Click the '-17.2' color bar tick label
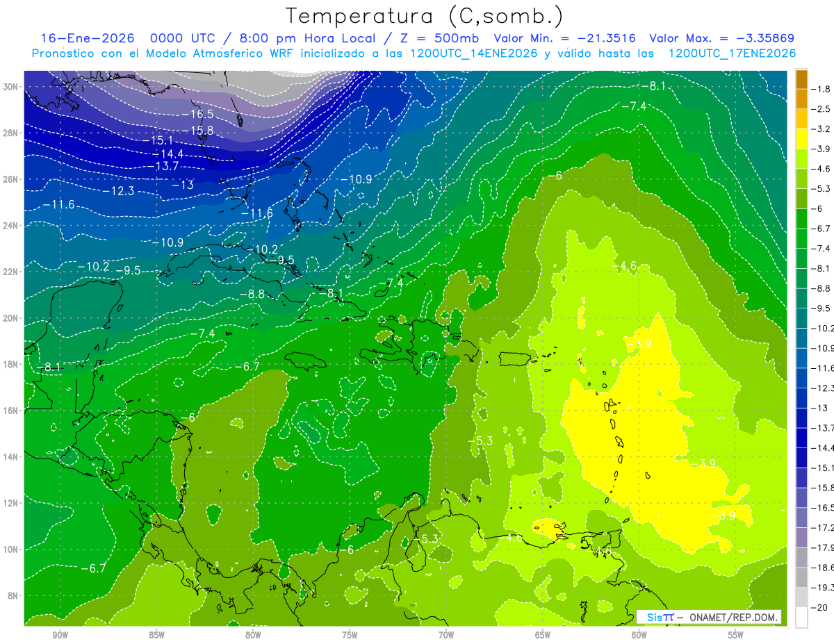 coord(823,528)
